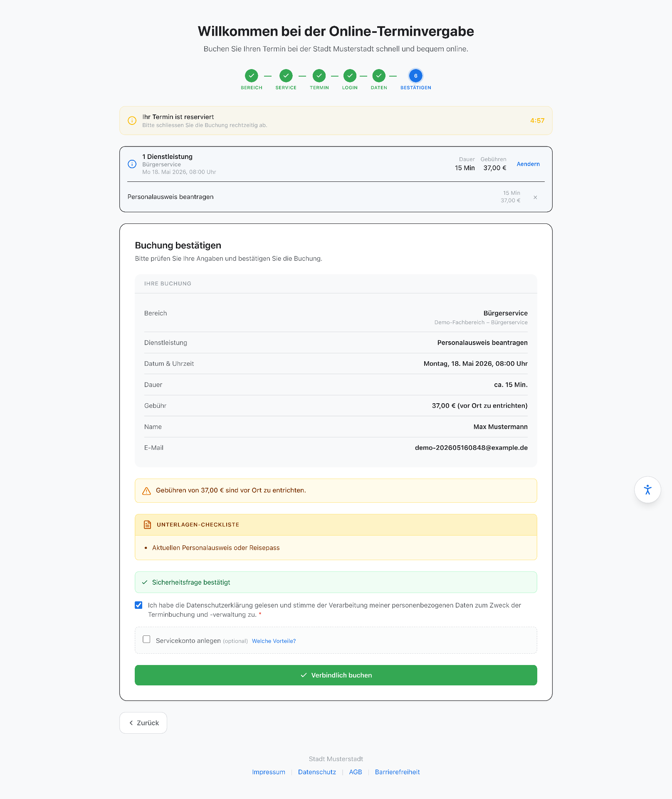
Task: Click the Bestätigen step number 6 circle
Action: [416, 76]
